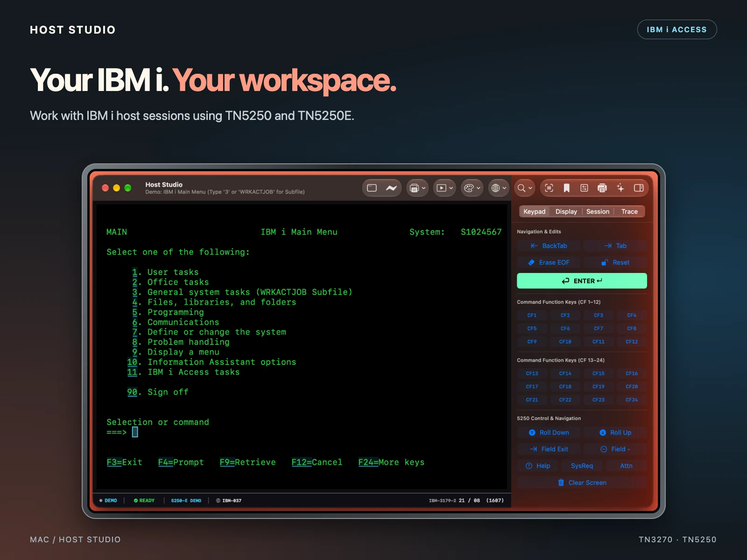Viewport: 747px width, 560px height.
Task: Click the Help button in keypad
Action: point(538,466)
